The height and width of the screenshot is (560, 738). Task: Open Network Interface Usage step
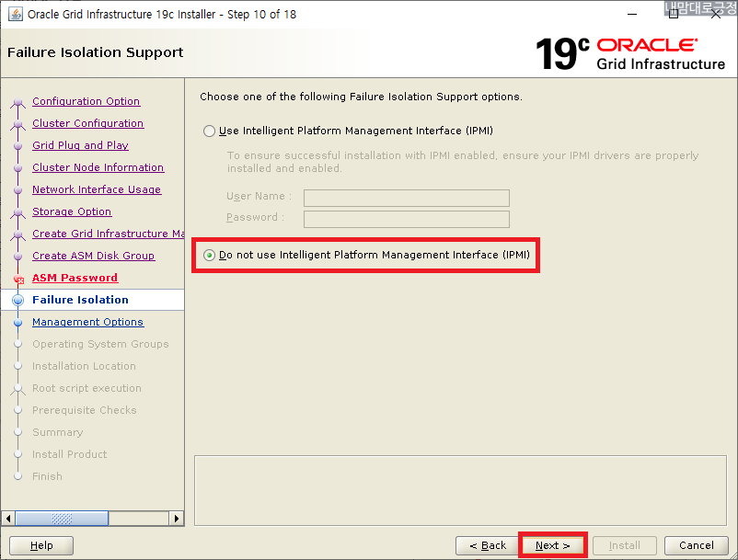tap(97, 189)
